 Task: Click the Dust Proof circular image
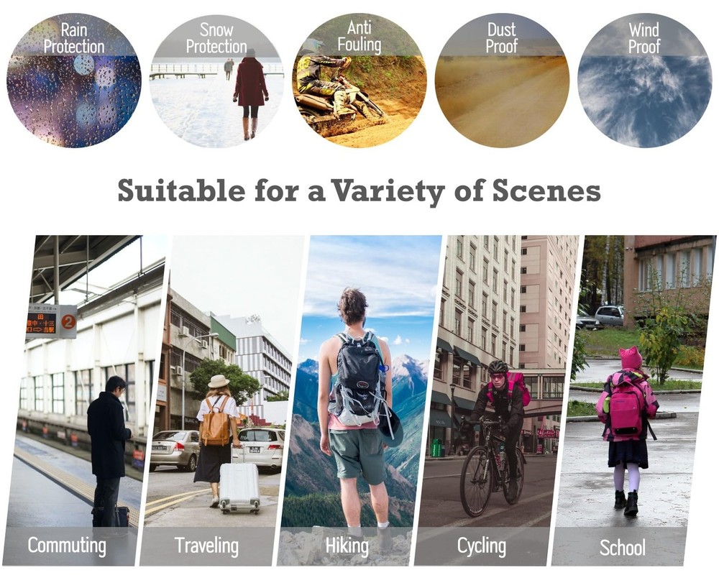[502, 81]
